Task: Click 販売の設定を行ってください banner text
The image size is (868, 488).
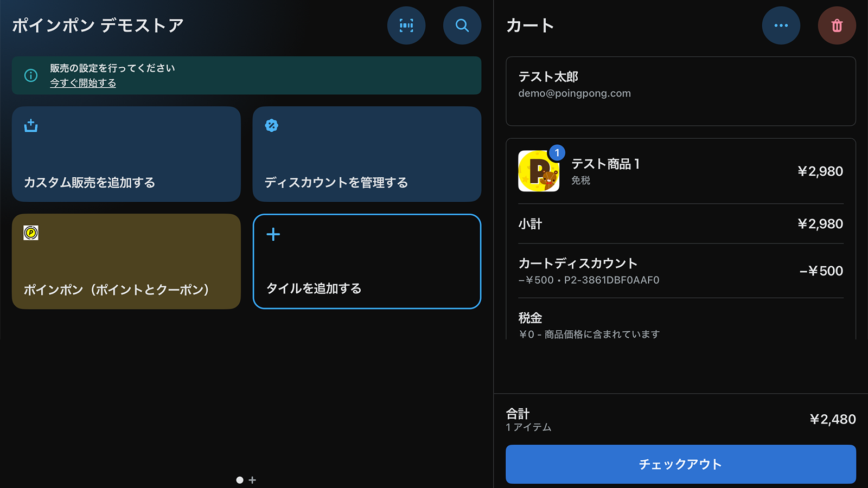Action: point(112,68)
